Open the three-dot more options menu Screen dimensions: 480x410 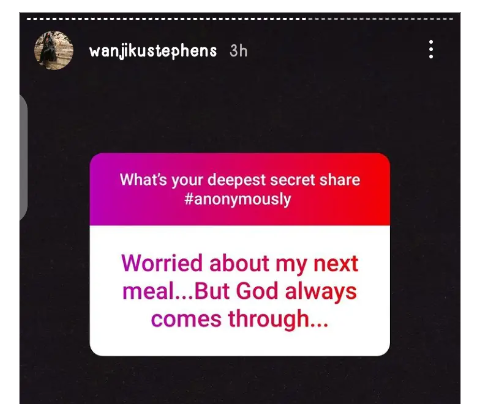[x=431, y=49]
